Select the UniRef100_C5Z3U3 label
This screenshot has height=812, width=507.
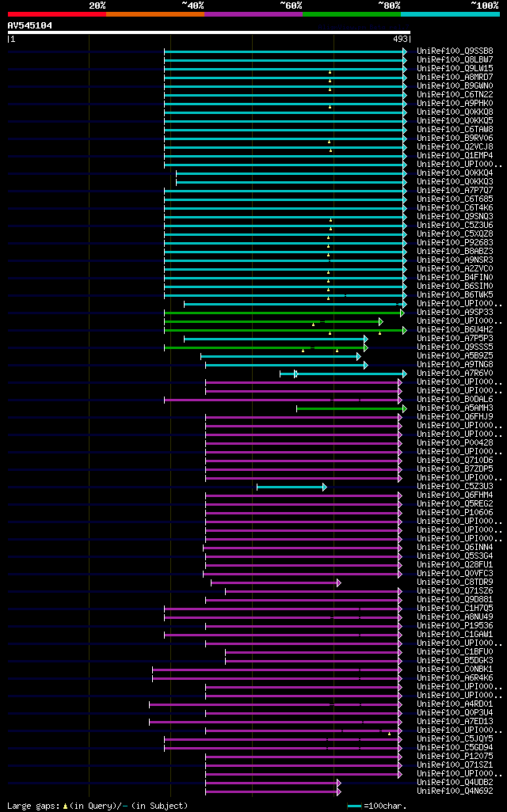click(456, 486)
